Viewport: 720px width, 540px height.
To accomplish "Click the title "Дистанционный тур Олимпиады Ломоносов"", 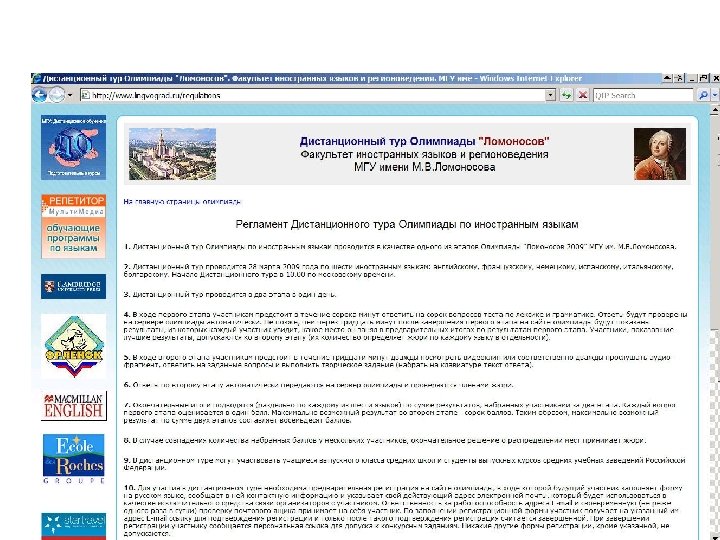I will click(424, 141).
